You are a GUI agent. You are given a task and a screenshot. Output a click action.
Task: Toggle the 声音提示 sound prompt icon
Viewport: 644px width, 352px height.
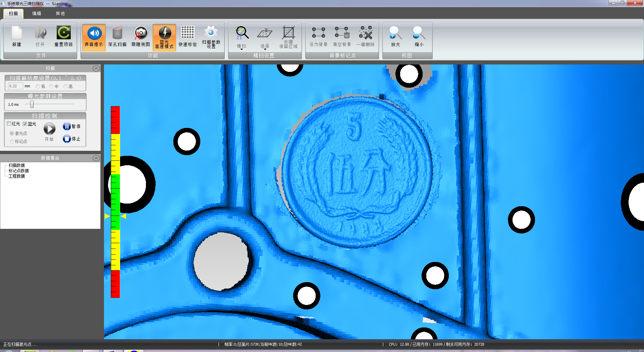(94, 33)
